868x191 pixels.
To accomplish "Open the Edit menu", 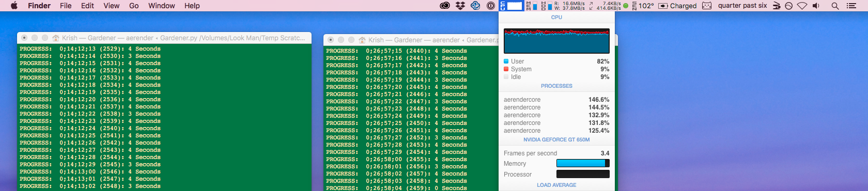I will pyautogui.click(x=87, y=6).
